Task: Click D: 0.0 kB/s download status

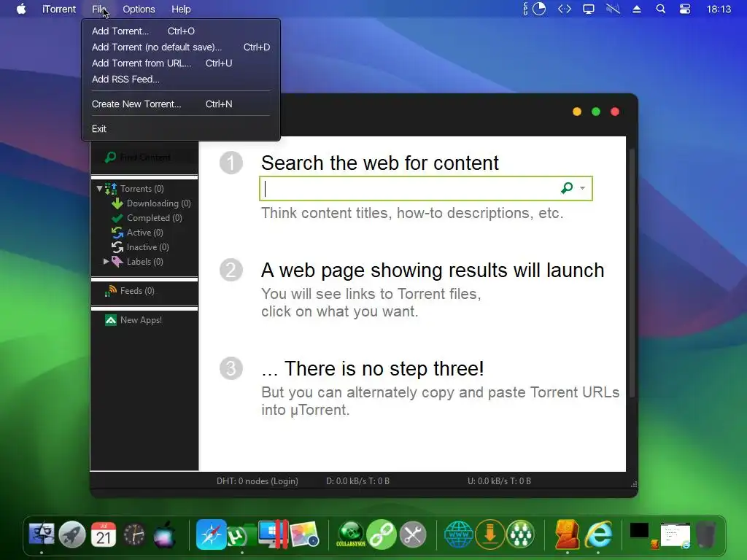Action: pos(357,481)
